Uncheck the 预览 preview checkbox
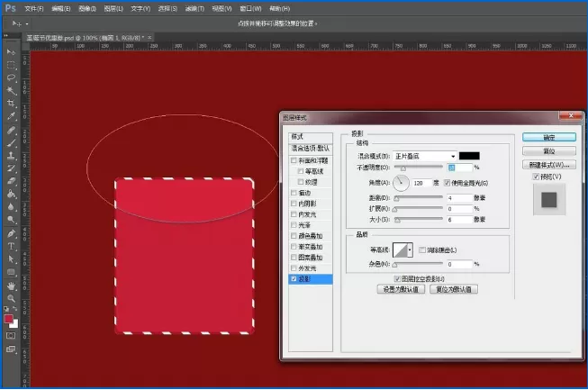Image resolution: width=588 pixels, height=390 pixels. 536,177
